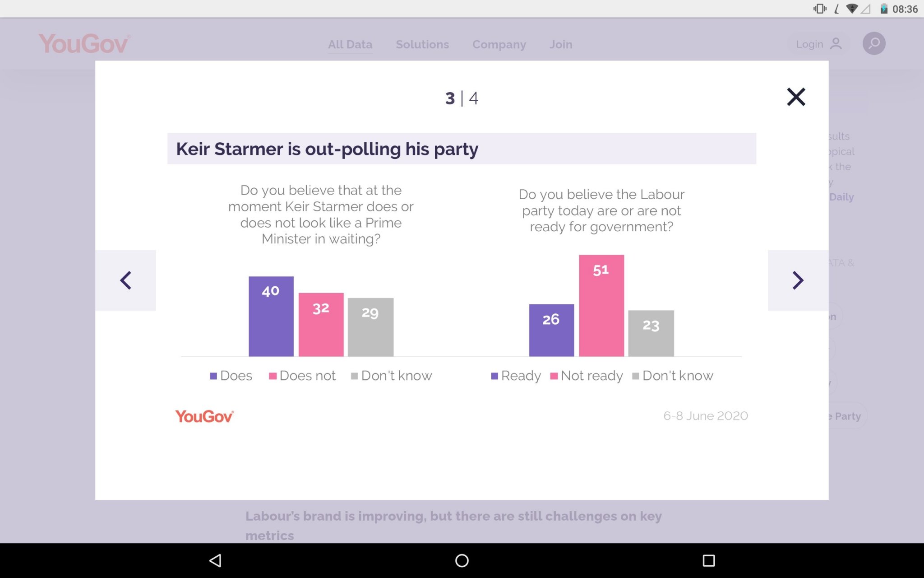Click the Login user profile icon
The width and height of the screenshot is (924, 578).
(x=836, y=44)
